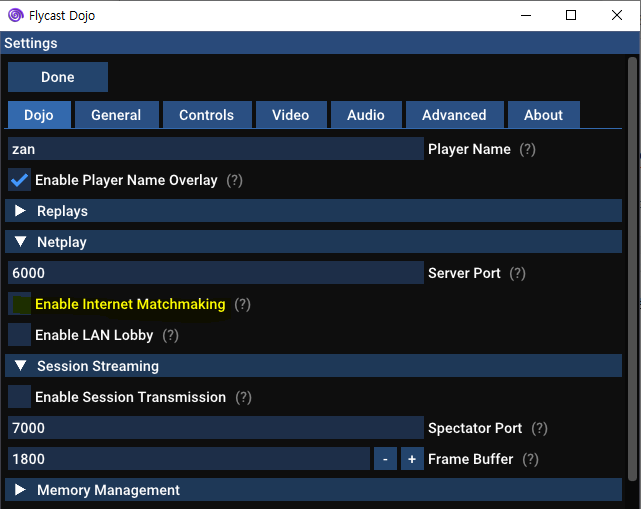This screenshot has width=641, height=509.
Task: Select the Video tab
Action: pyautogui.click(x=291, y=115)
